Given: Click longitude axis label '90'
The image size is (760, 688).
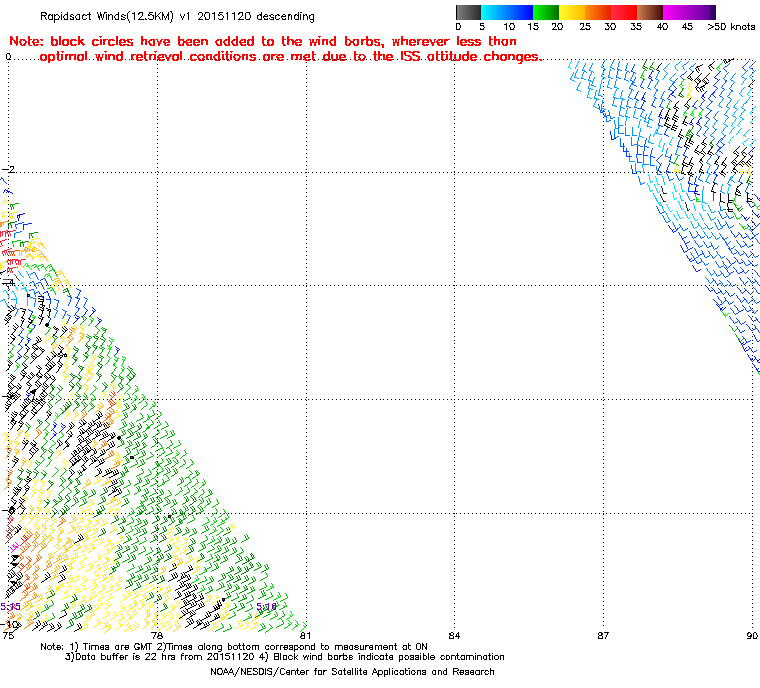Looking at the screenshot, I should [752, 636].
